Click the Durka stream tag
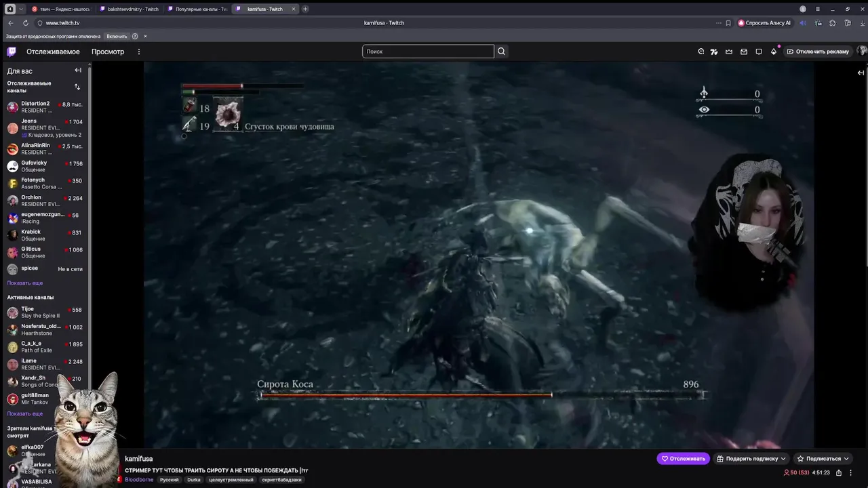This screenshot has height=488, width=868. pos(194,480)
